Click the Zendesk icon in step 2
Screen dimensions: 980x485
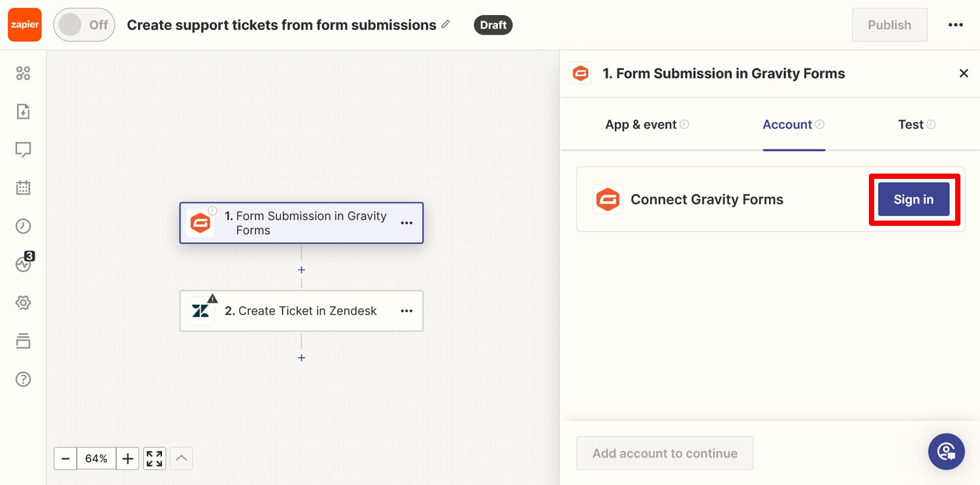point(201,311)
